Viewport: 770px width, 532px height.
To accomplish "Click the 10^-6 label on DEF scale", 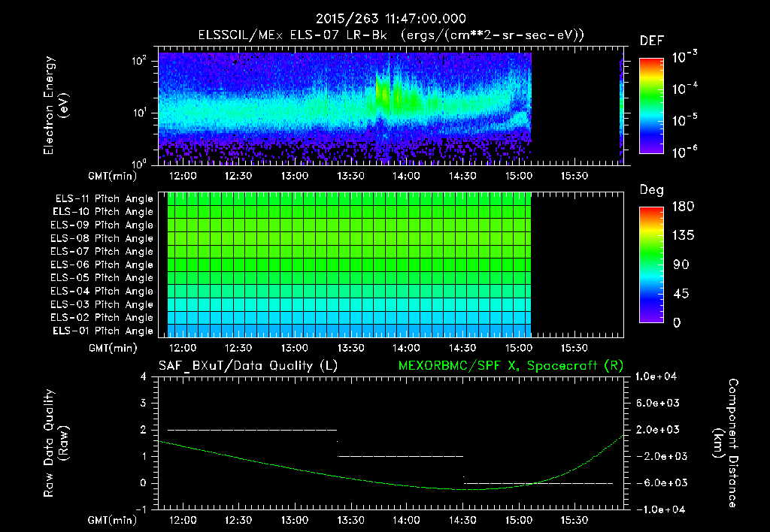I will (x=684, y=152).
